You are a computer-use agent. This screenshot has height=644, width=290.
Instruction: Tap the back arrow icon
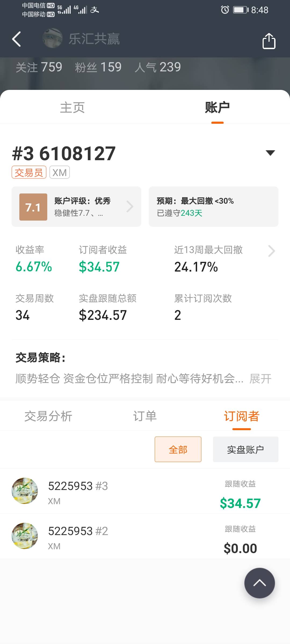[x=17, y=39]
